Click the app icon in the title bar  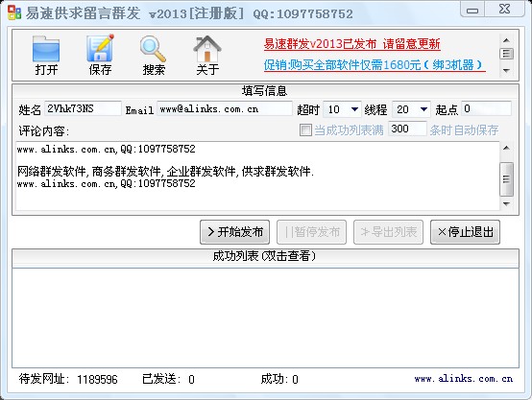pyautogui.click(x=14, y=12)
